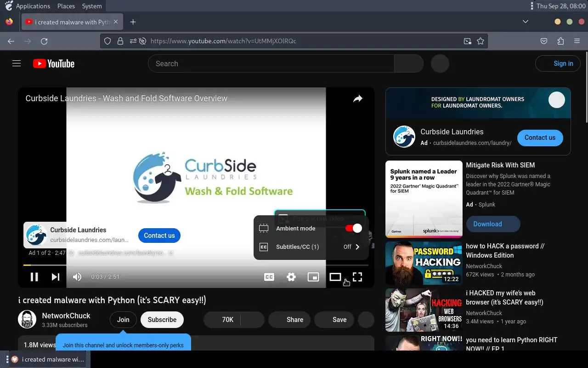588x368 pixels.
Task: Open the Places menu
Action: coord(66,6)
